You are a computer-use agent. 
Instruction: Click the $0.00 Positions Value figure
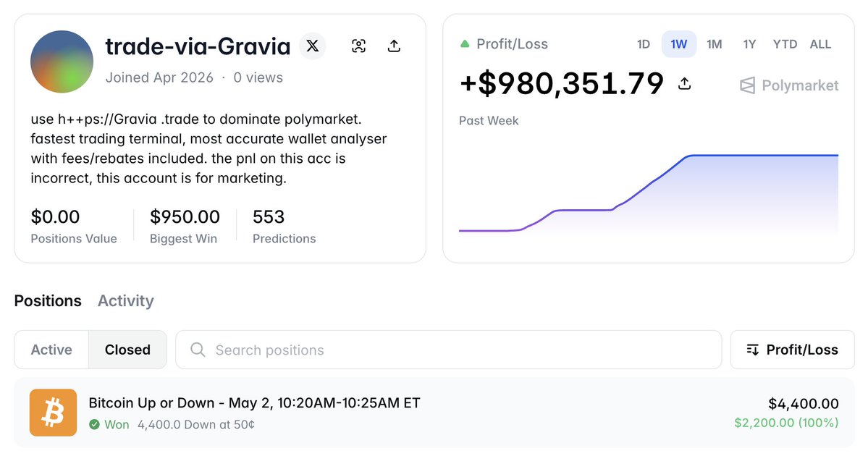point(55,217)
